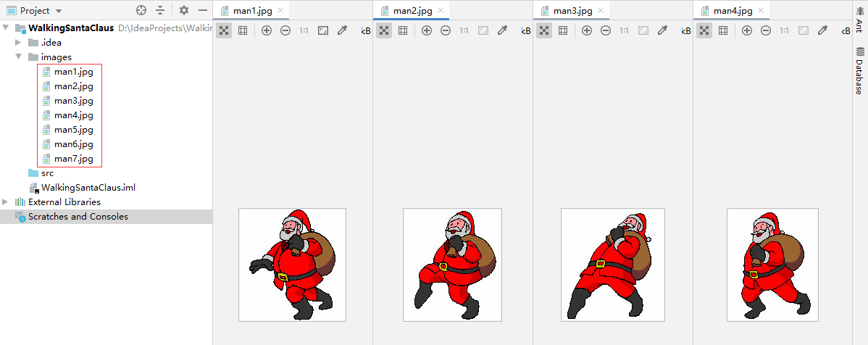The height and width of the screenshot is (345, 868).
Task: Zoom out on man2.jpg image
Action: click(x=445, y=30)
